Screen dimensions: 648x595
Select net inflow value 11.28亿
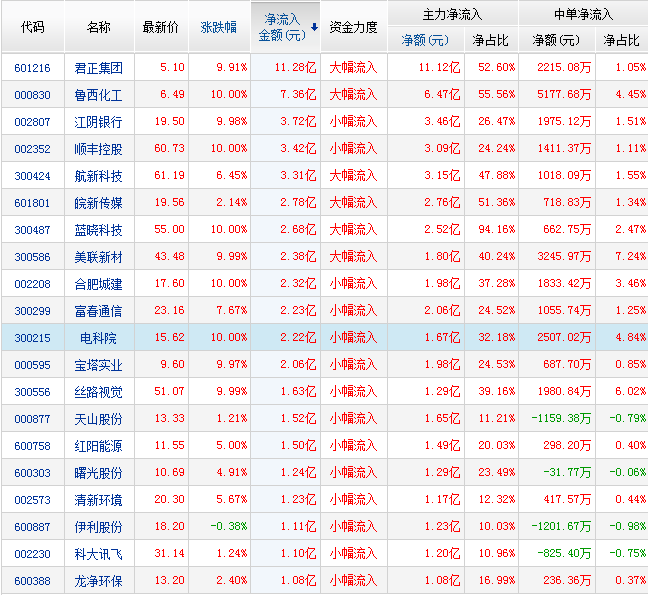pyautogui.click(x=295, y=67)
